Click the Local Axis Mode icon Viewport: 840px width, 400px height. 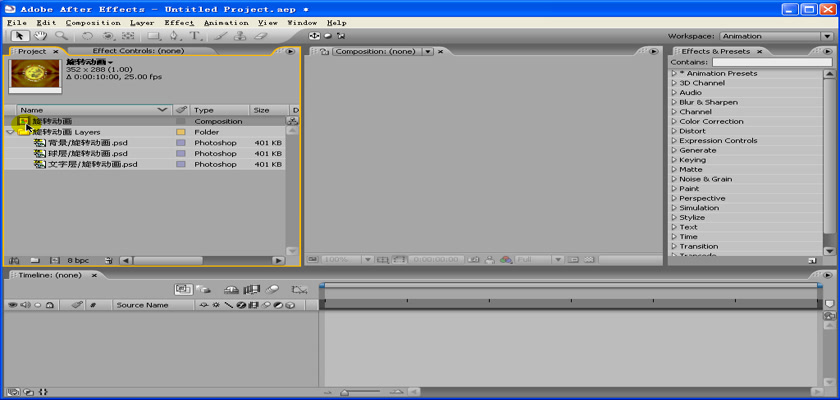314,36
